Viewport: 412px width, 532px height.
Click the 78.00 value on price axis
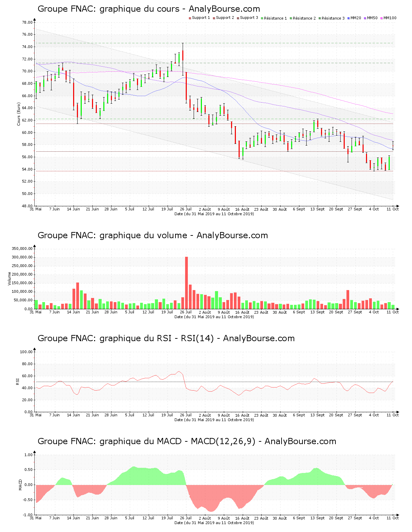pyautogui.click(x=27, y=22)
